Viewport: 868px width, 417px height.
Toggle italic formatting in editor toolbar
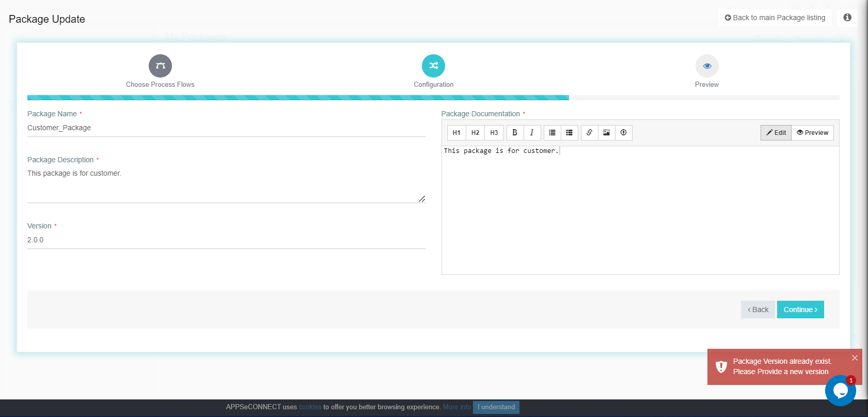[532, 133]
